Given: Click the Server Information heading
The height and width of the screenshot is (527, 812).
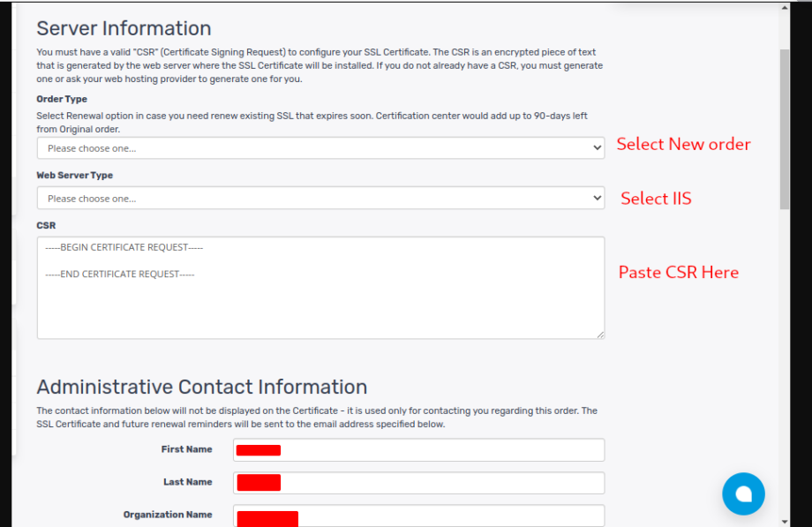Looking at the screenshot, I should pyautogui.click(x=124, y=28).
